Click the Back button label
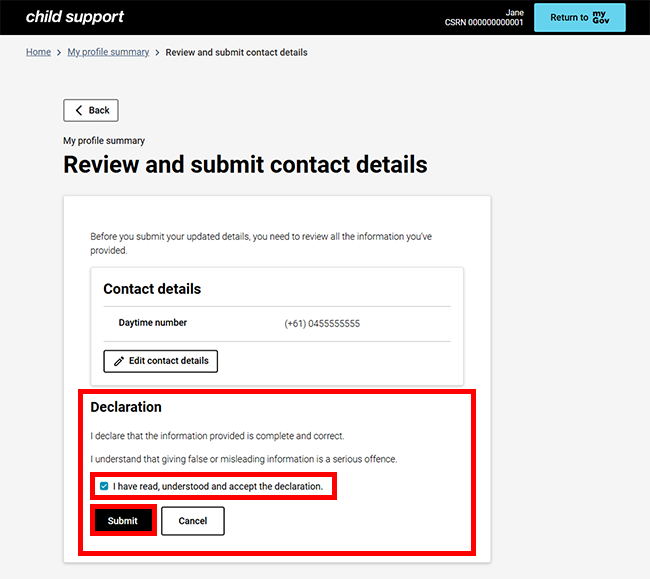 [99, 111]
